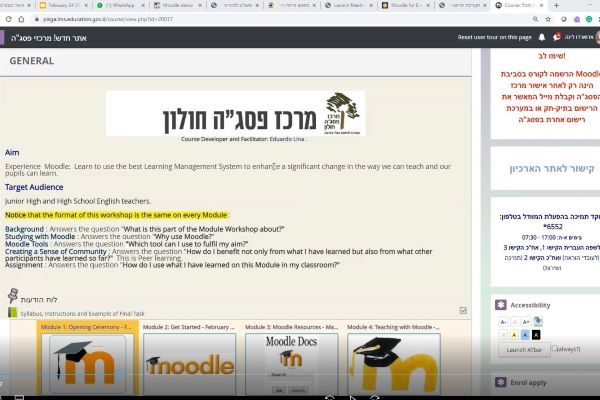Reset text size with middle A icon
The width and height of the screenshot is (600, 400).
(514, 322)
